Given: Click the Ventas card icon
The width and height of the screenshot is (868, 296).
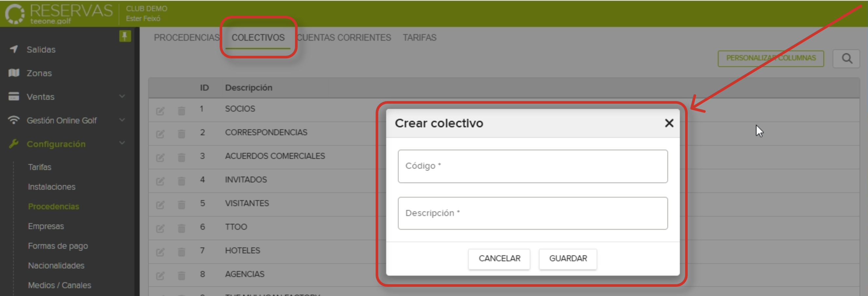Looking at the screenshot, I should click(x=14, y=96).
